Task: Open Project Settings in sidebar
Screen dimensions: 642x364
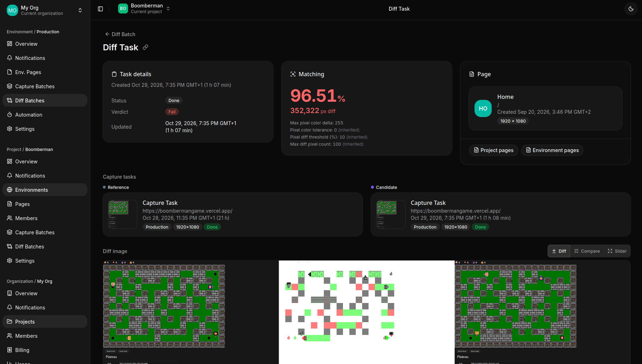Action: [45, 261]
